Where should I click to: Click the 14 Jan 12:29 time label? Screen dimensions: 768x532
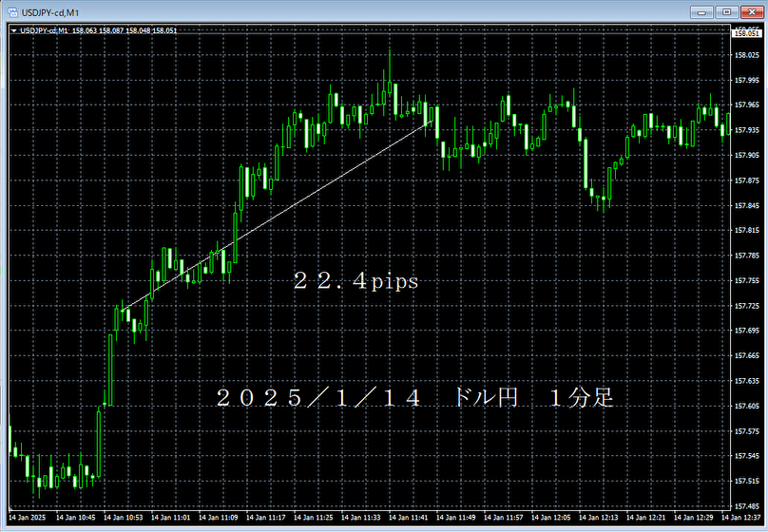(x=693, y=518)
